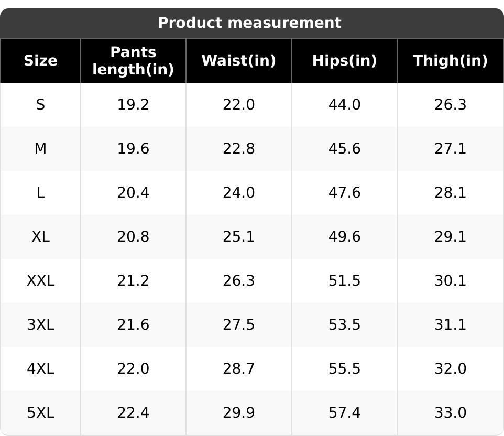Click the Pants length(in) column header
The height and width of the screenshot is (436, 504).
[133, 61]
